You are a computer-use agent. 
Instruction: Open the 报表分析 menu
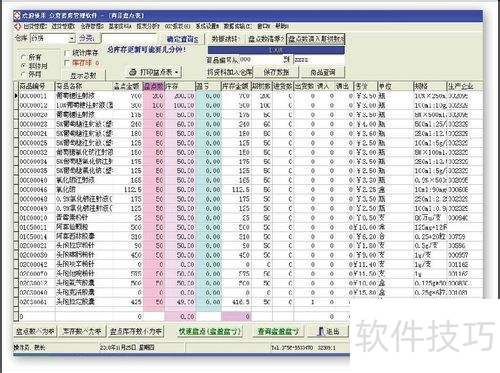(148, 26)
